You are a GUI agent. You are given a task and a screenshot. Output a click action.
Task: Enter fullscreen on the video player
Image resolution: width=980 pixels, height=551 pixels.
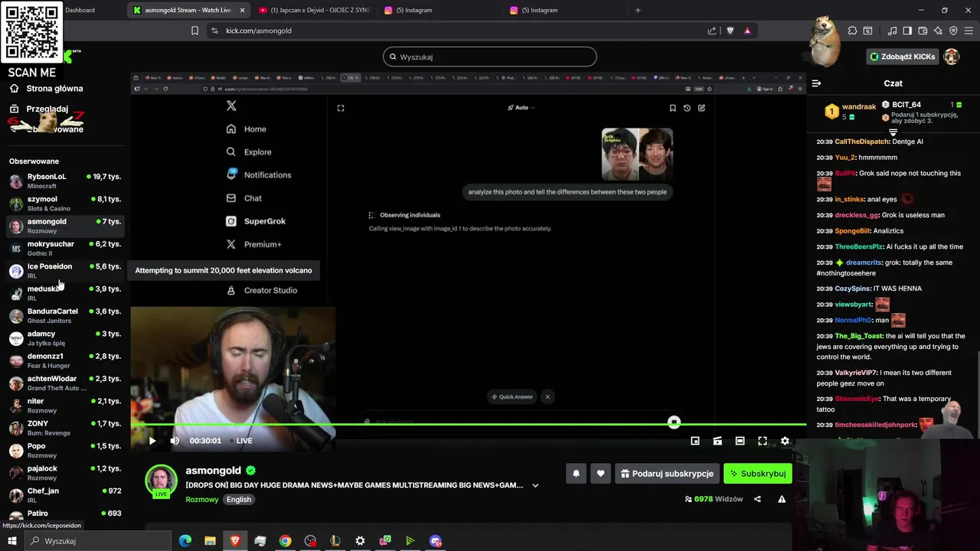pos(763,441)
